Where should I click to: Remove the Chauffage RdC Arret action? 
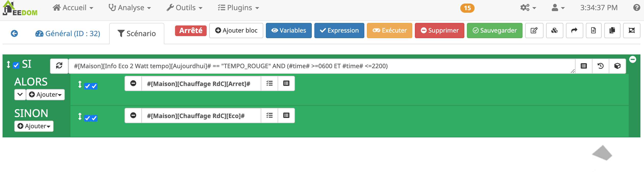pos(133,83)
